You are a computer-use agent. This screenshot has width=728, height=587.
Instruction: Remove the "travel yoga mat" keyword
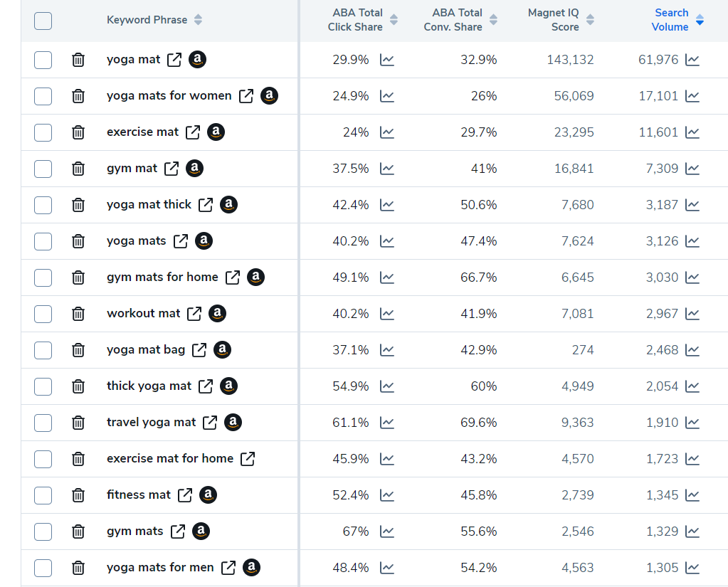point(79,423)
